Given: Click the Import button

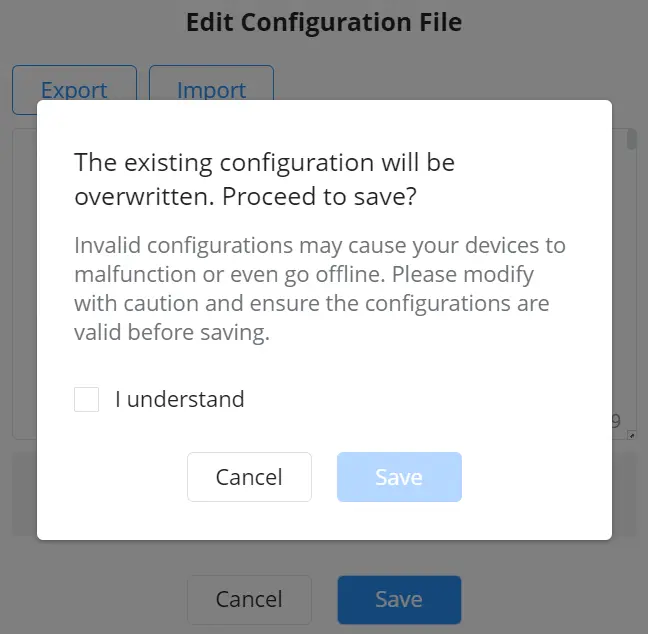Looking at the screenshot, I should [211, 84].
